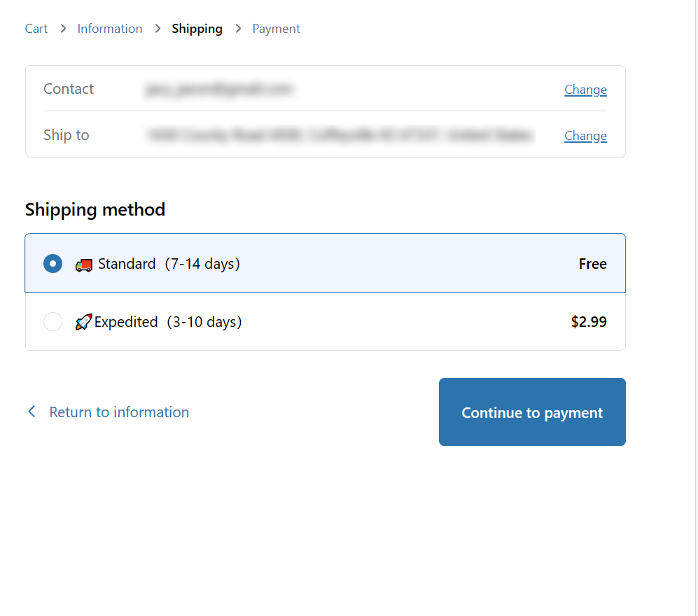This screenshot has height=616, width=698.
Task: Click the $2.99 expedited shipping price
Action: 589,322
